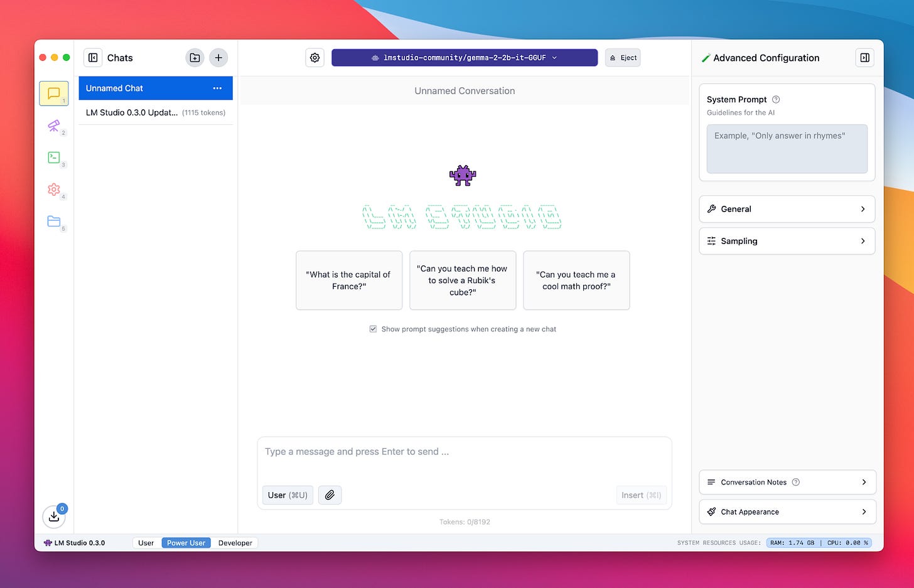Image resolution: width=914 pixels, height=588 pixels.
Task: Open the Downloads icon at the sidebar bottom
Action: click(x=54, y=516)
